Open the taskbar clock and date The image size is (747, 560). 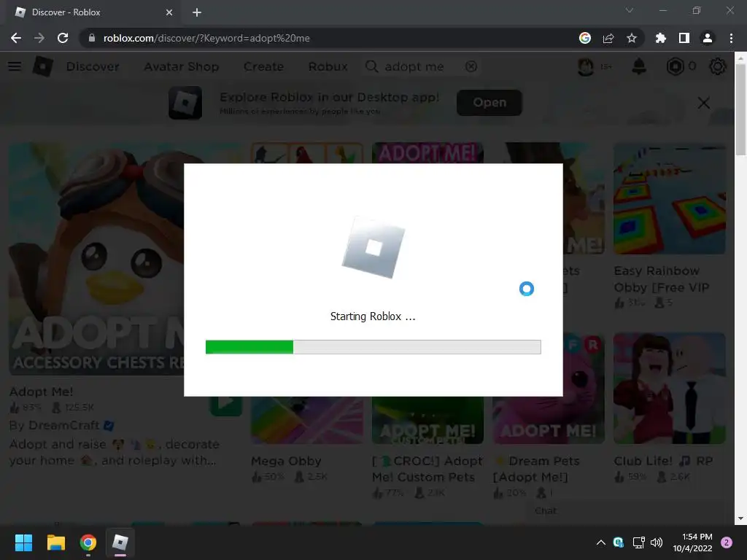[x=692, y=542]
